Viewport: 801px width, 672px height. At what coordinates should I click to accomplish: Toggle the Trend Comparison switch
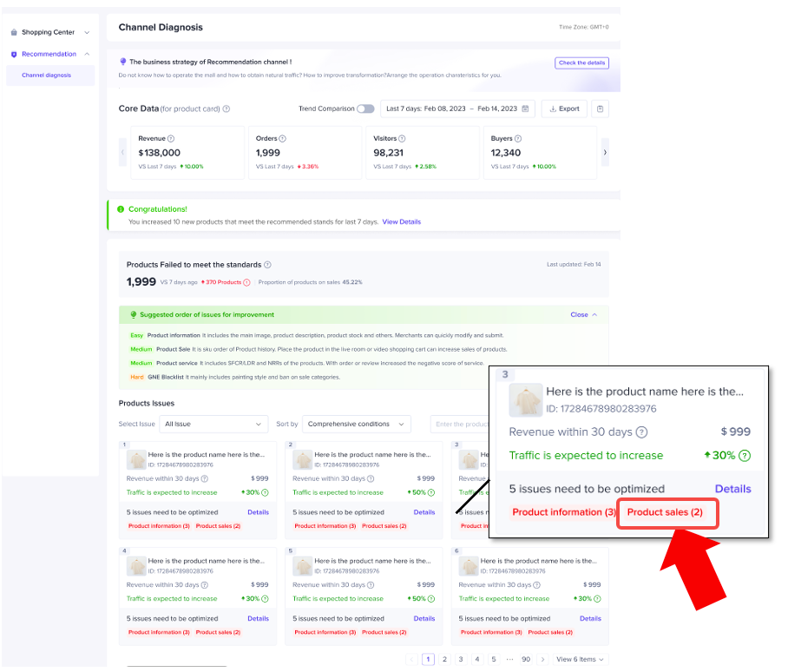tap(365, 109)
